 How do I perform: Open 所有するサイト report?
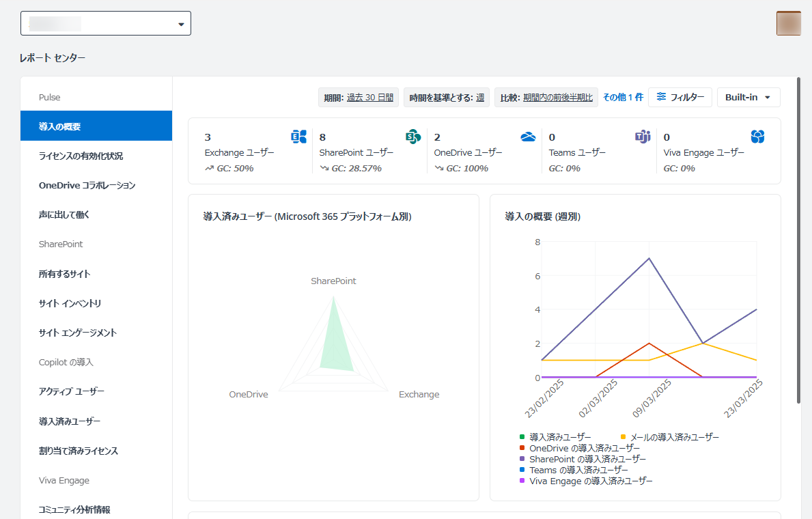(x=96, y=274)
